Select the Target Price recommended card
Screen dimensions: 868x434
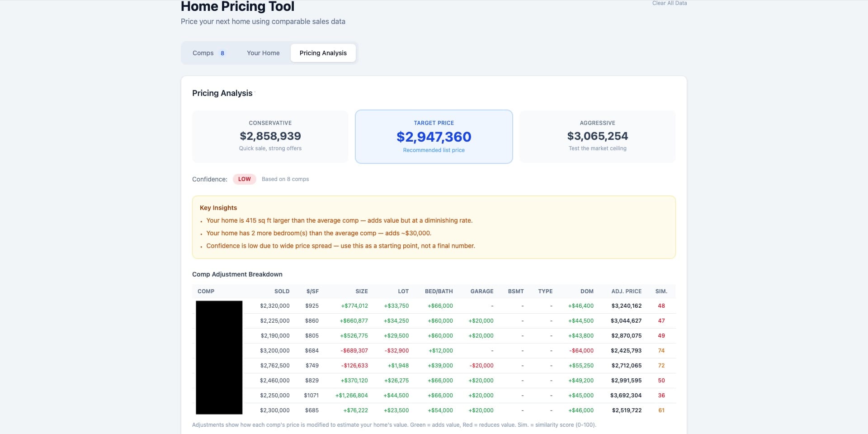434,136
